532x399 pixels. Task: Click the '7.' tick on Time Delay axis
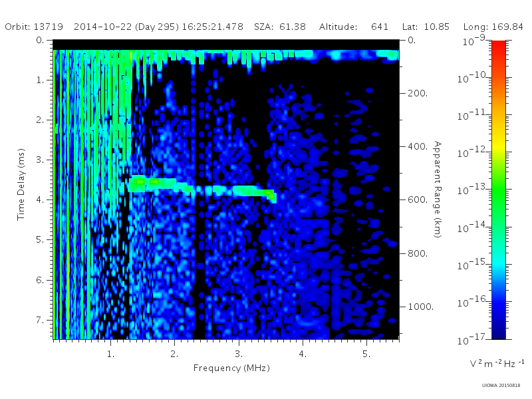pos(40,320)
